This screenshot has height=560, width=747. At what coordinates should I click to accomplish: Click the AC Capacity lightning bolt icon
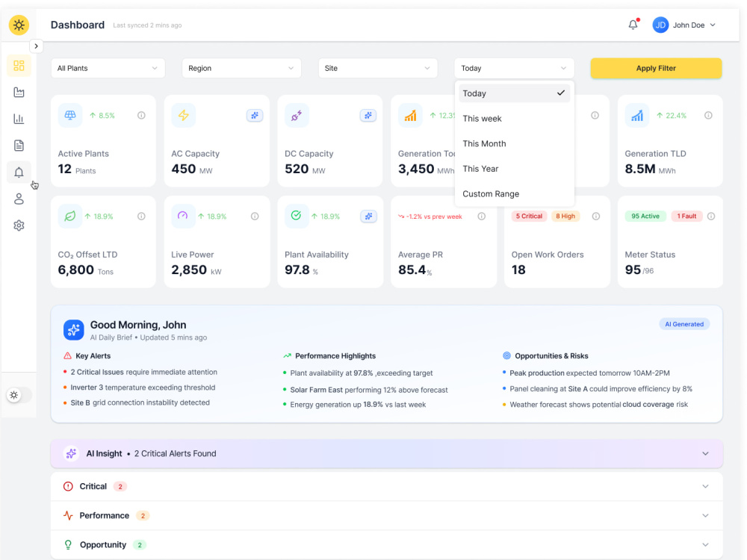pos(184,115)
